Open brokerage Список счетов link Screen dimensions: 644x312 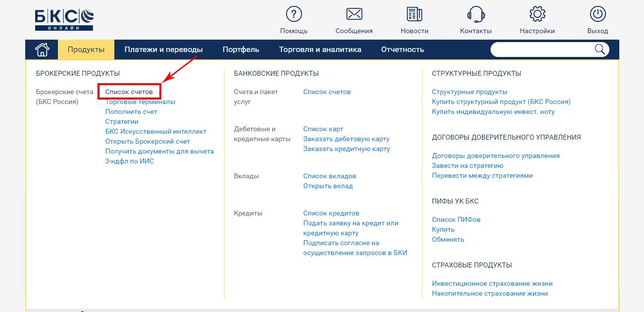coord(129,92)
